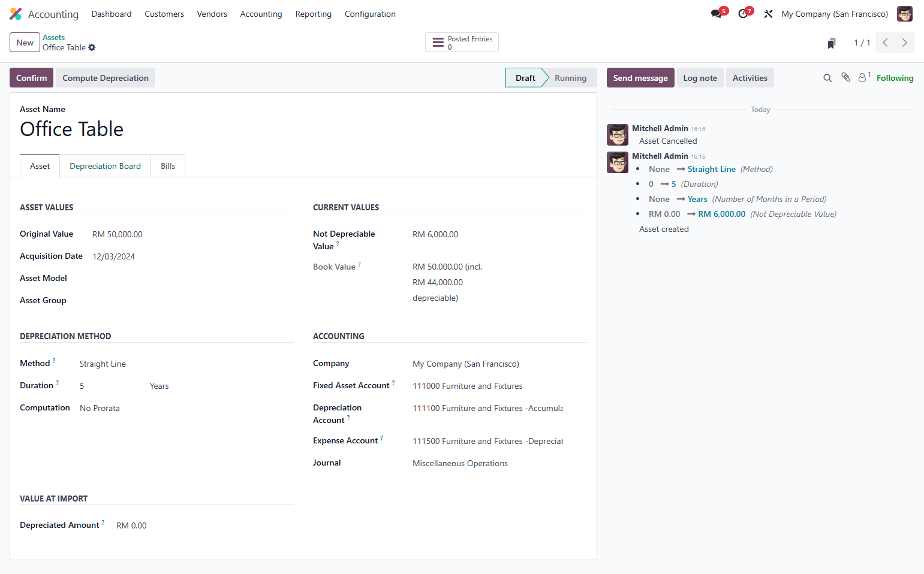The width and height of the screenshot is (924, 574).
Task: Click Mitchell Admin name on Asset Cancelled message
Action: [x=660, y=128]
